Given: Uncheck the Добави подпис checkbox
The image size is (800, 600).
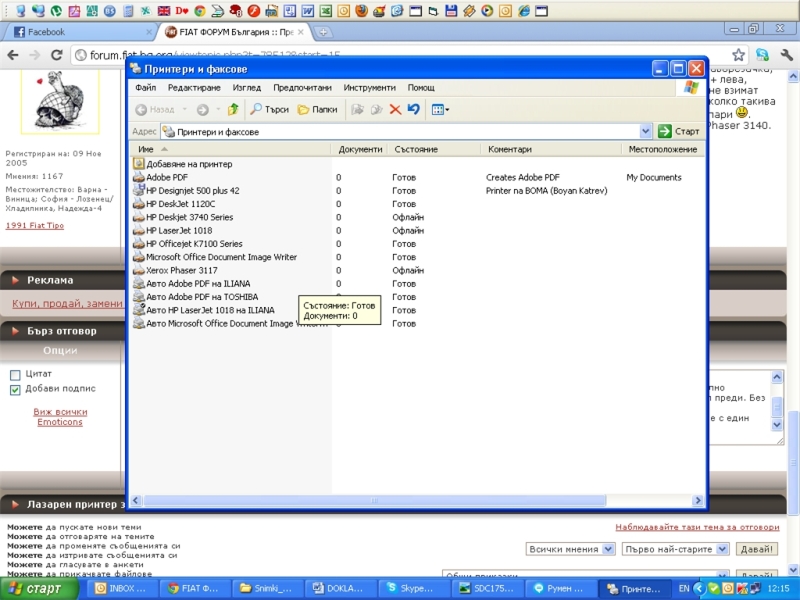Looking at the screenshot, I should pyautogui.click(x=15, y=390).
